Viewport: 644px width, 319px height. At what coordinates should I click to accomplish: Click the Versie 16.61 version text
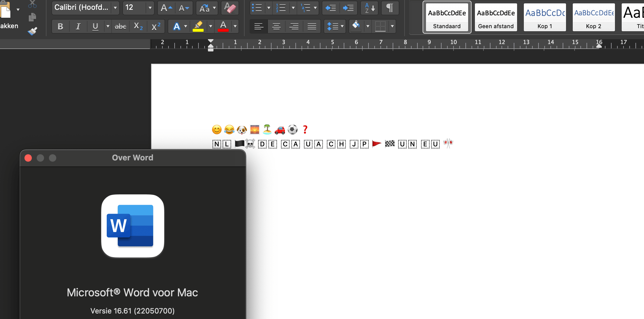click(132, 311)
